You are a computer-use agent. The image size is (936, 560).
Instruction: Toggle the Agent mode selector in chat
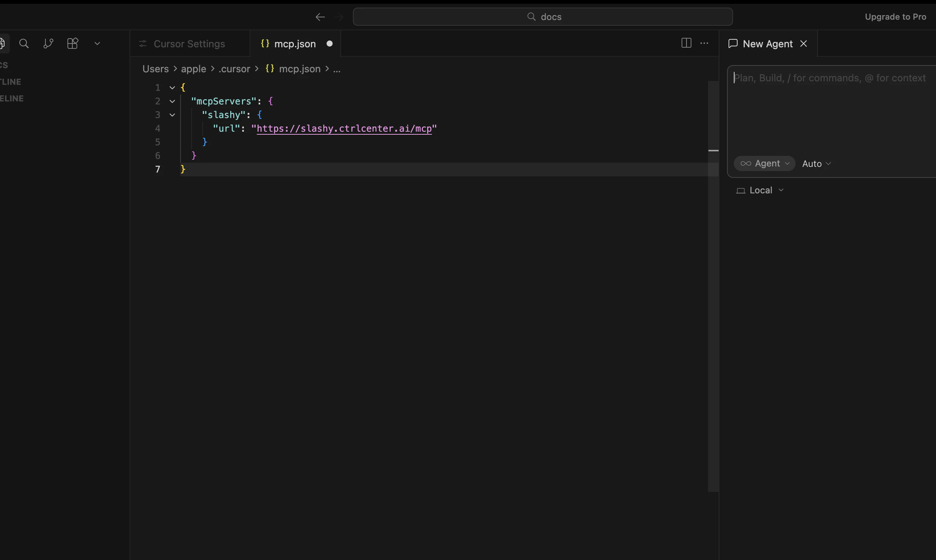click(764, 163)
